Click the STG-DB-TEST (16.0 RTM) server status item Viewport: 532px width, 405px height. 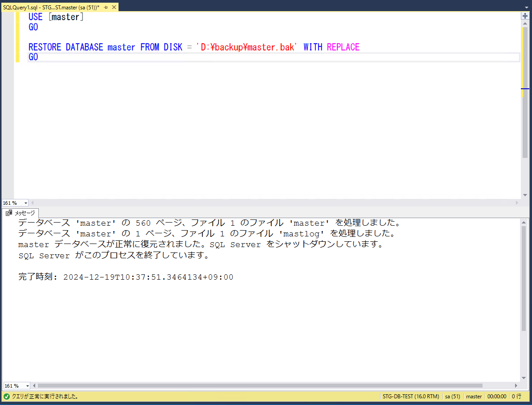(410, 396)
